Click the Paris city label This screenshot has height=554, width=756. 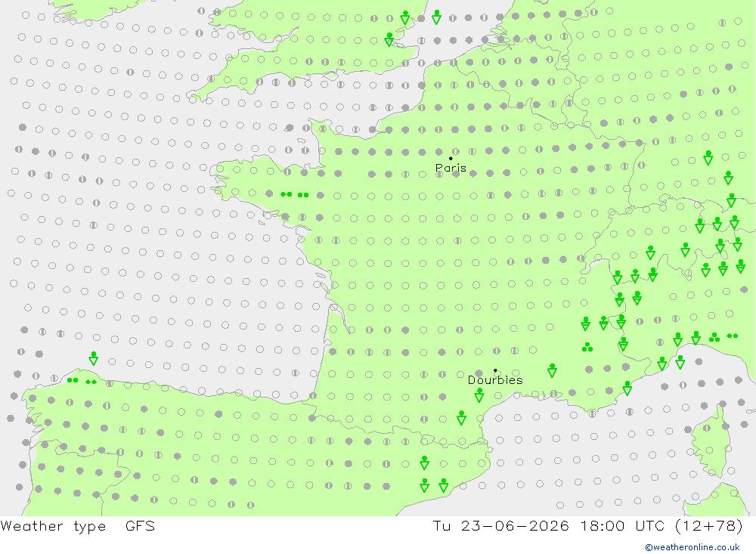point(451,168)
